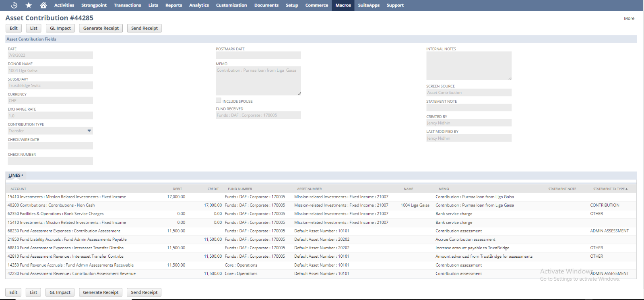Click into the Internal Notes text area

pos(469,66)
